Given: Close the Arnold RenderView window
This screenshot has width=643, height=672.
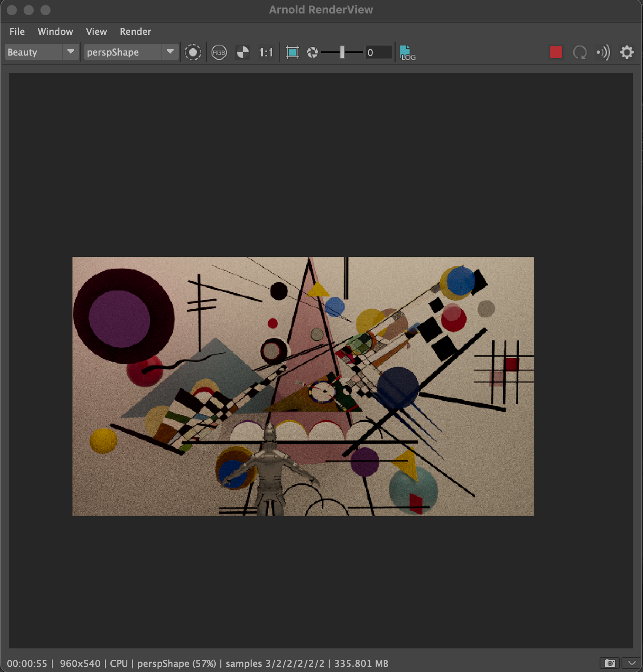Looking at the screenshot, I should 12,10.
